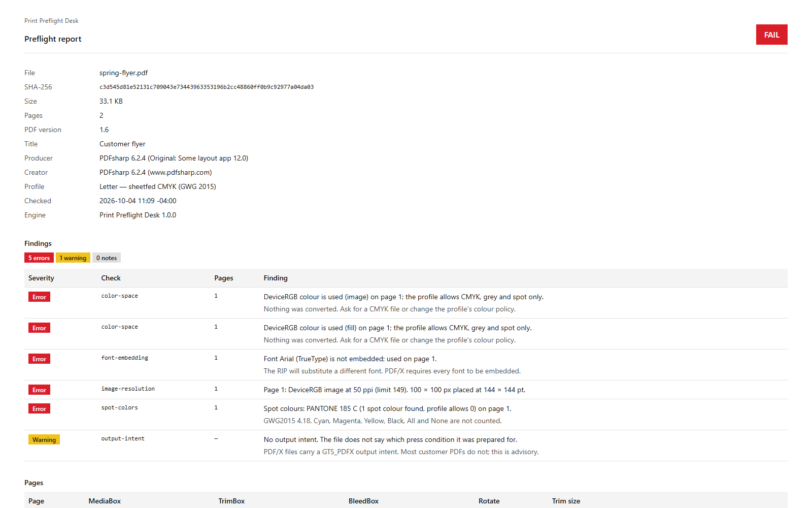The height and width of the screenshot is (508, 812).
Task: Click the Error badge for the spot-colors row
Action: [x=39, y=409]
